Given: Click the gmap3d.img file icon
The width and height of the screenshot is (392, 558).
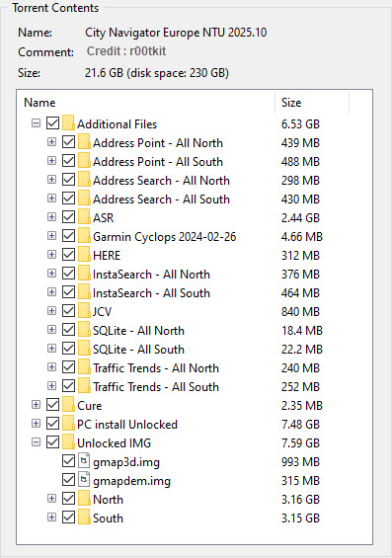Looking at the screenshot, I should (x=84, y=461).
